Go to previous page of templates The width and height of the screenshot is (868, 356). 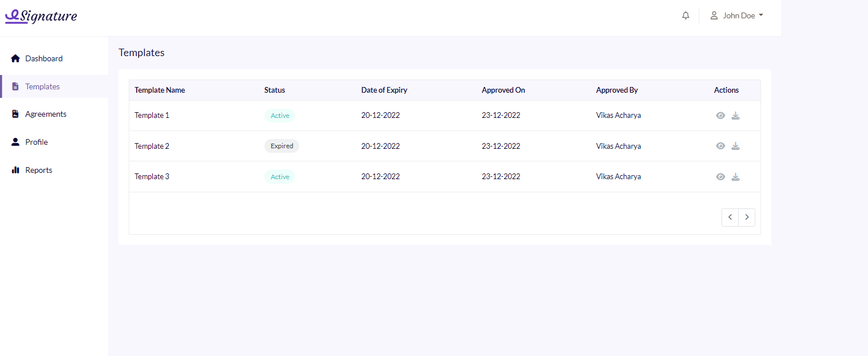click(x=730, y=217)
